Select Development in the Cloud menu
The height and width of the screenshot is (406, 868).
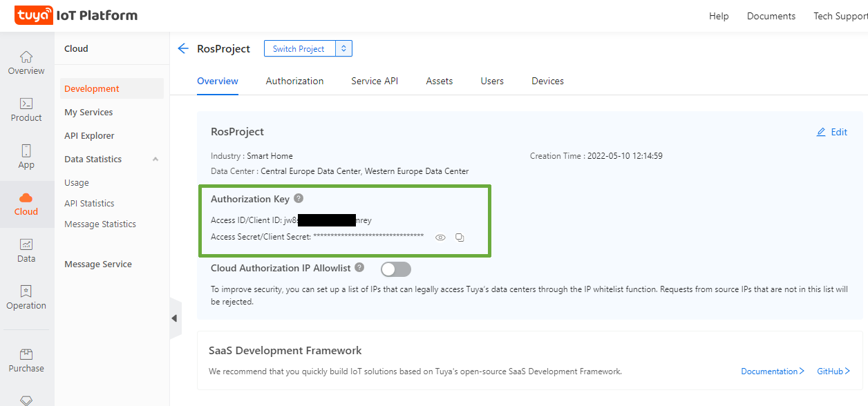112,88
